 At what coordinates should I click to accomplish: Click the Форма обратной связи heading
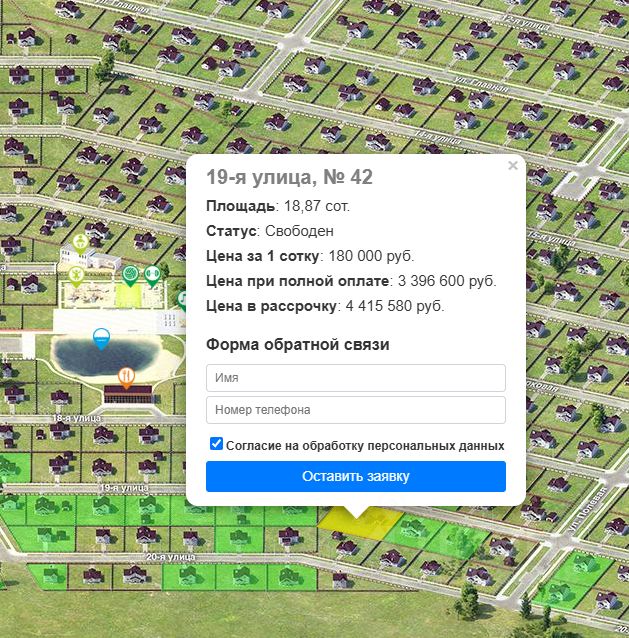tap(298, 345)
